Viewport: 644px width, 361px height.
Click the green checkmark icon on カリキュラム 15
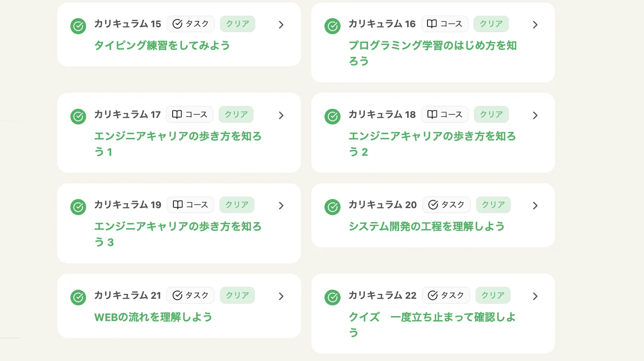tap(78, 26)
